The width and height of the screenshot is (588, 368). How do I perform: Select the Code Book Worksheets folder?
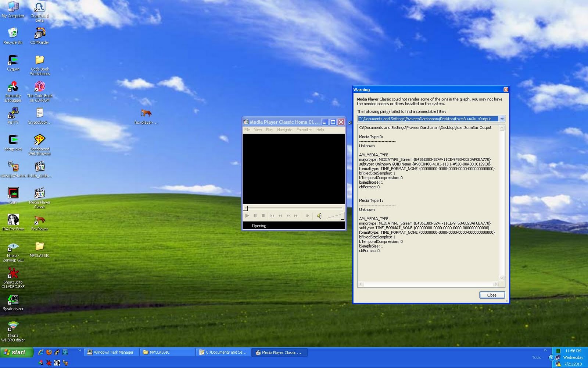[x=40, y=65]
